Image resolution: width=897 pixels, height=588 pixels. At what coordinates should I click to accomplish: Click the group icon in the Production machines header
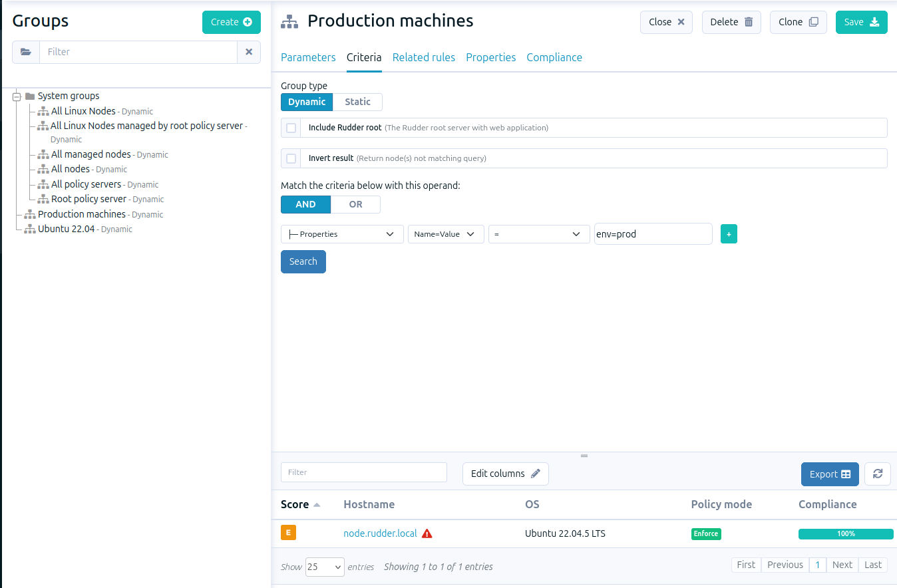click(289, 21)
